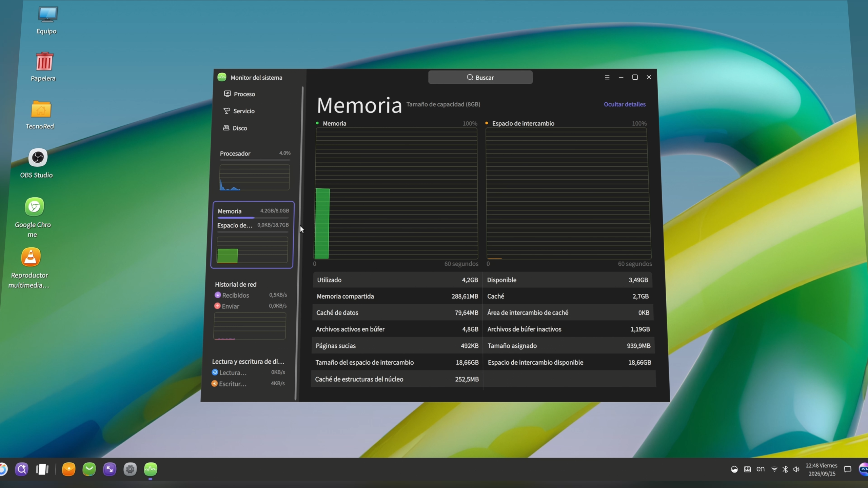Open the hamburger main menu

pyautogui.click(x=607, y=77)
